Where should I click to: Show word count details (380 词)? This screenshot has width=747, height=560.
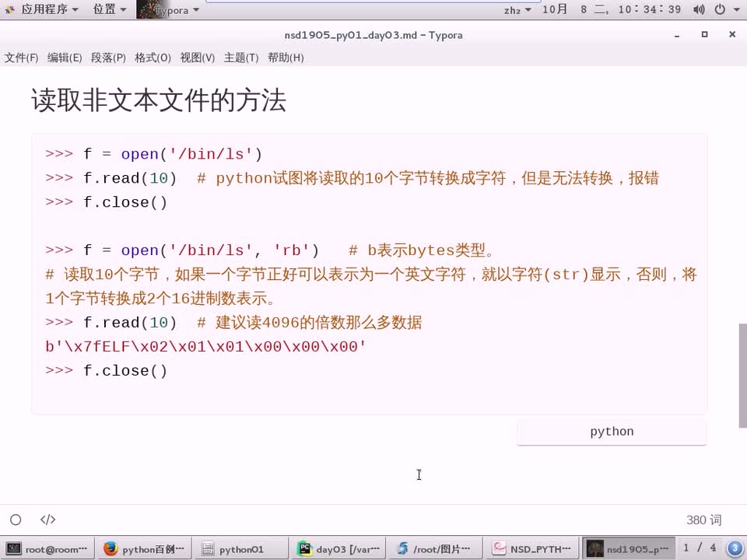click(x=703, y=520)
